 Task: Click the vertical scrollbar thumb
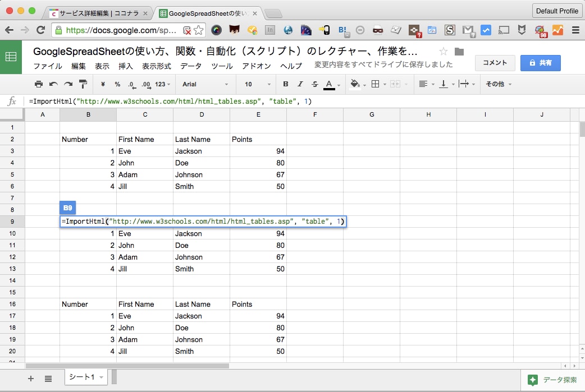[582, 130]
